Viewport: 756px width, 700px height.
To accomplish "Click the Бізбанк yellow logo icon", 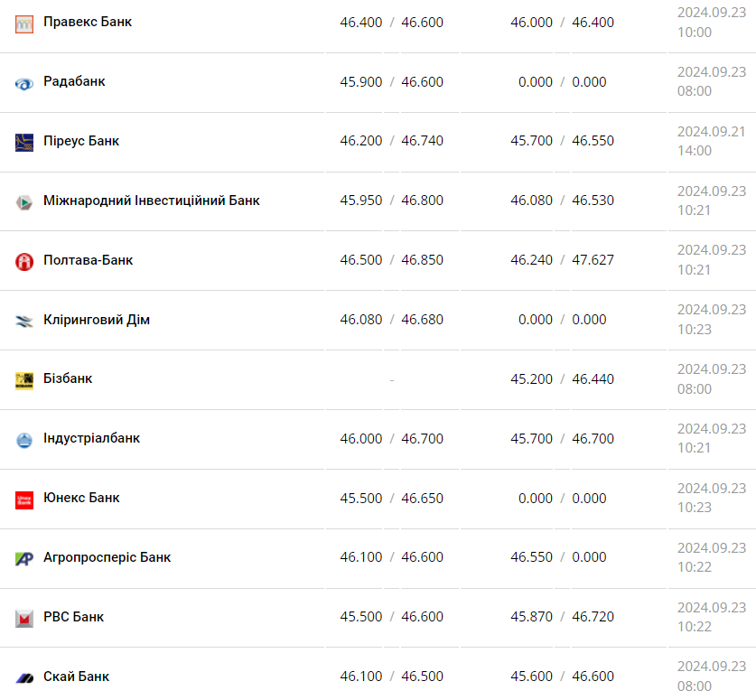I will [24, 380].
